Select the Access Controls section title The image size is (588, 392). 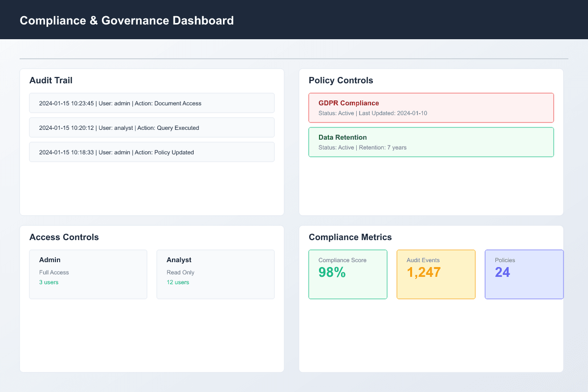point(64,237)
